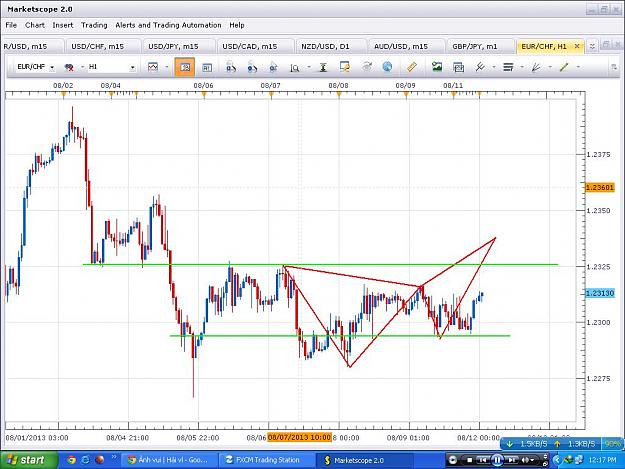Click the second create order icon

pos(252,67)
